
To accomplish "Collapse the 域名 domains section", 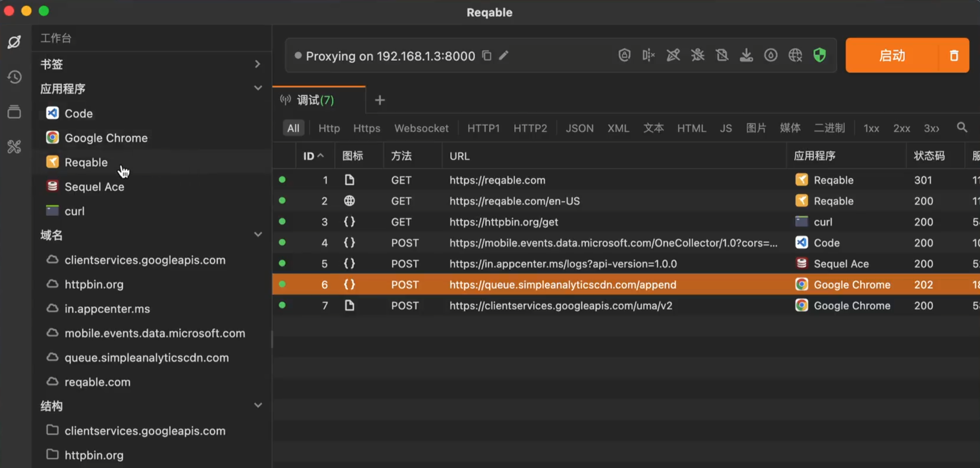I will [258, 234].
